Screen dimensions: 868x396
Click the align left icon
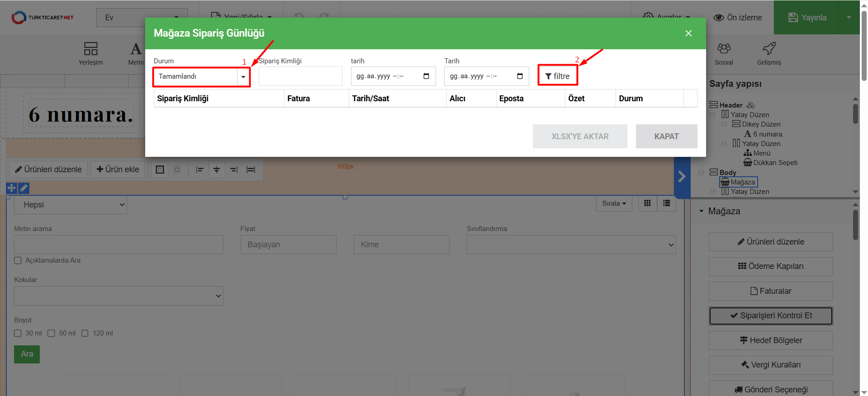tap(199, 170)
